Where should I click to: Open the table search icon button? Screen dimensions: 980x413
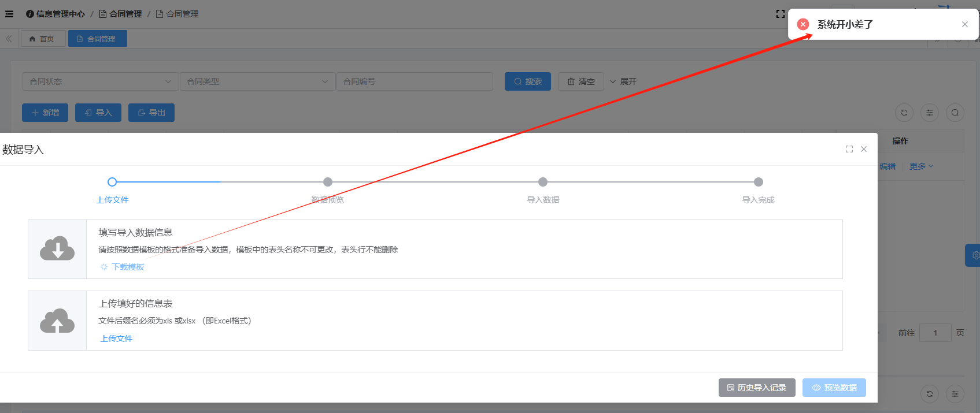955,113
